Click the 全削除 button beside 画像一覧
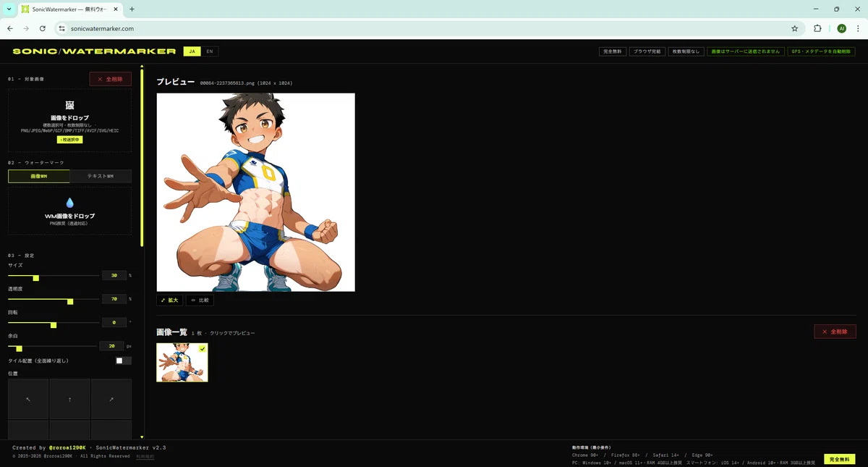The height and width of the screenshot is (467, 868). tap(835, 332)
